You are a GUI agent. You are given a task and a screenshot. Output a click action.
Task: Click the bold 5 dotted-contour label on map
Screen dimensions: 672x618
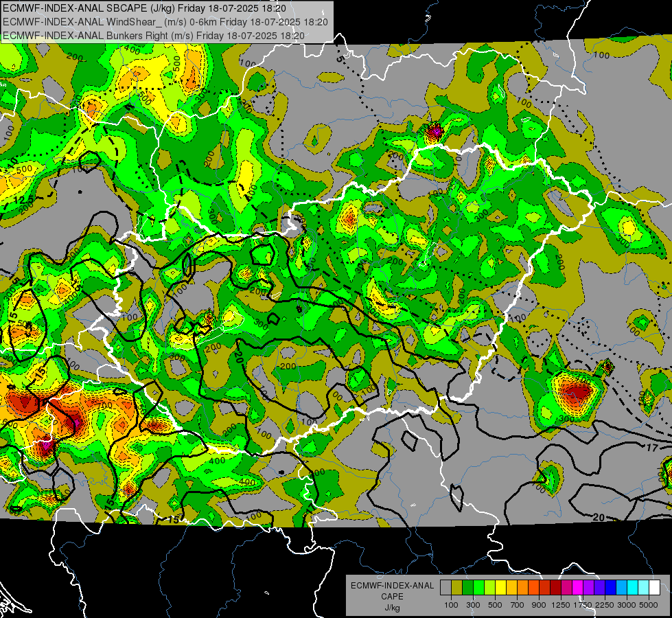(x=339, y=59)
